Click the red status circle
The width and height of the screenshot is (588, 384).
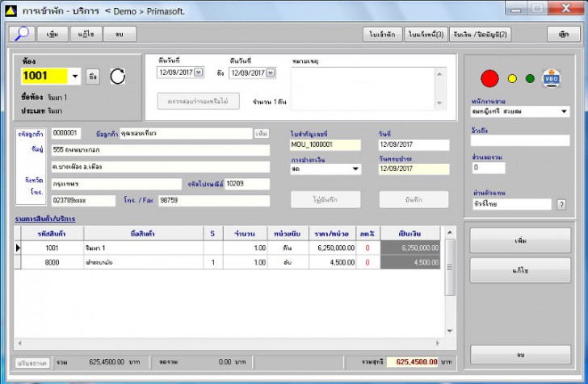pyautogui.click(x=489, y=79)
